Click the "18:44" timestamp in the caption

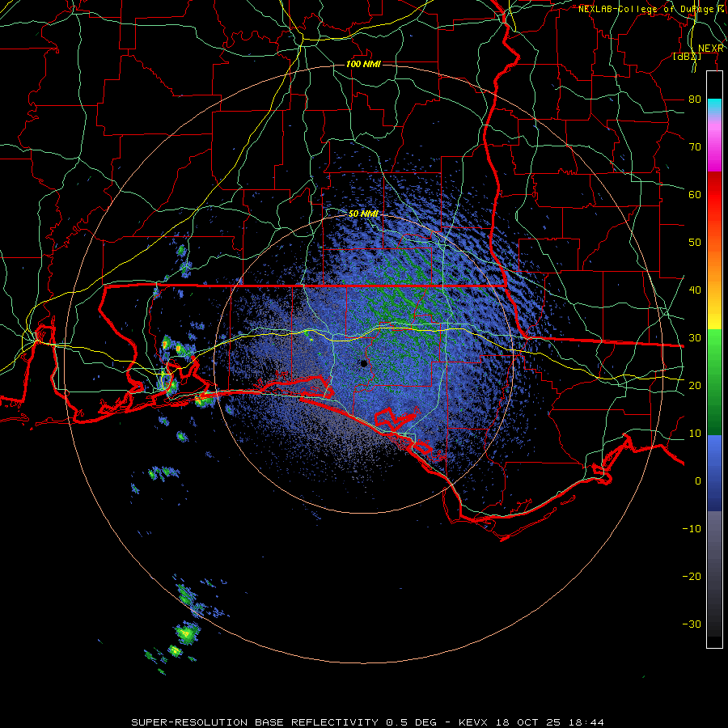coord(588,722)
